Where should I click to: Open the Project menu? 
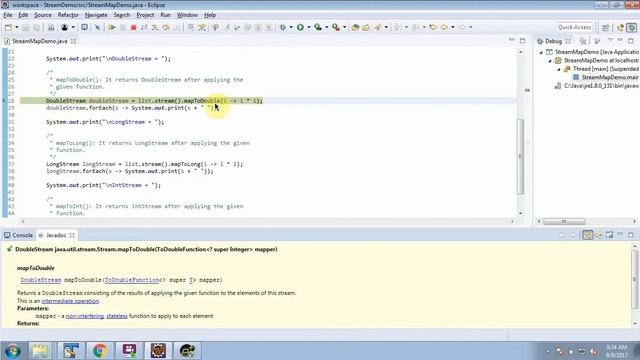pos(145,15)
